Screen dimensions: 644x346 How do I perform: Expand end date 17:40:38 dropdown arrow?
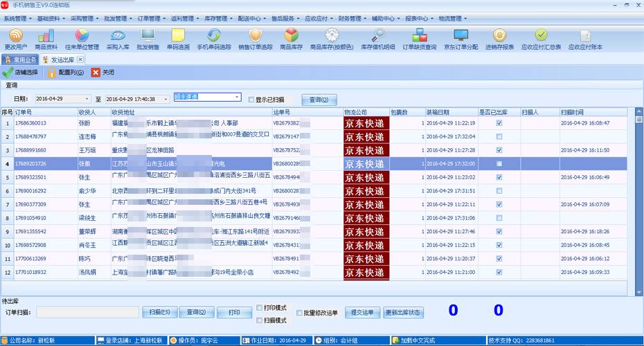coord(166,99)
